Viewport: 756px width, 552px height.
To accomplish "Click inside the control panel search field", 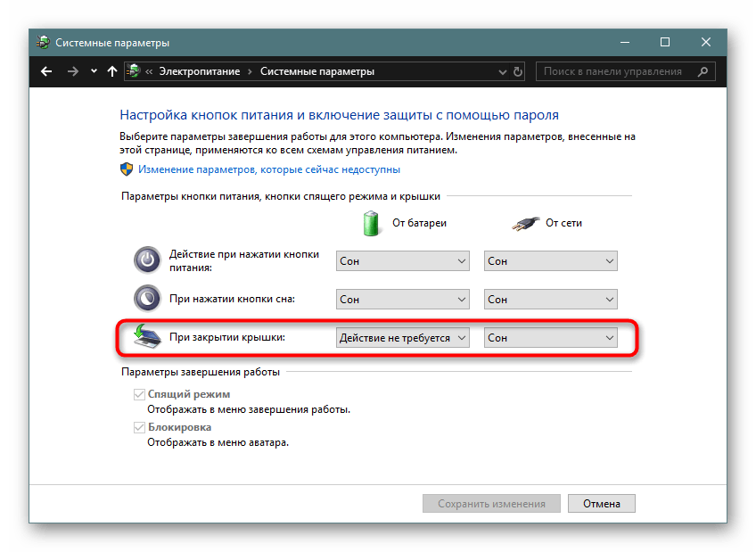I will point(615,71).
